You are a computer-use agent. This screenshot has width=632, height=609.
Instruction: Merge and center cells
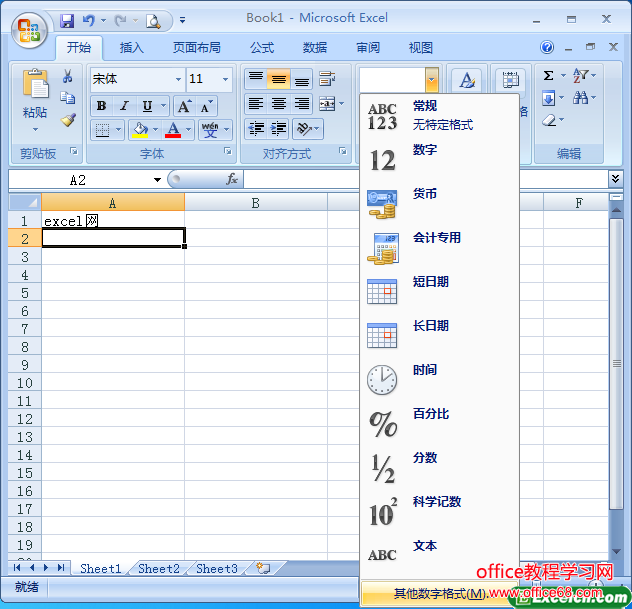(x=327, y=104)
